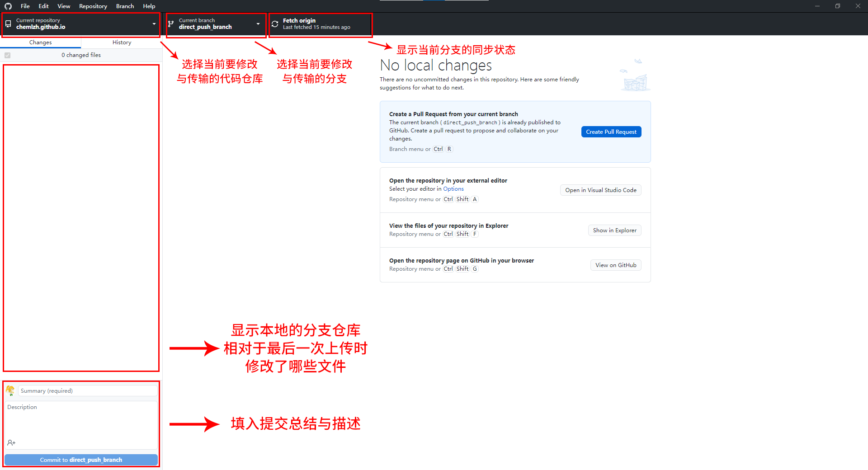Restore down the GitHub Desktop window
The width and height of the screenshot is (868, 470).
click(x=838, y=6)
